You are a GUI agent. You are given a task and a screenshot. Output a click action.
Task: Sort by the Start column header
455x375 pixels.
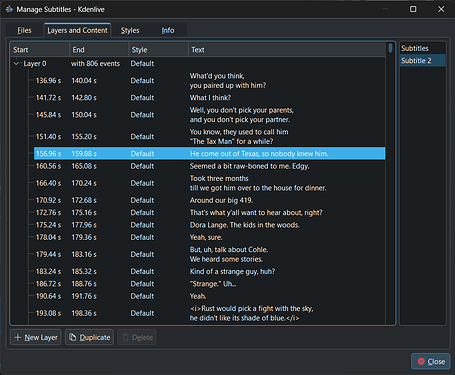pos(40,50)
